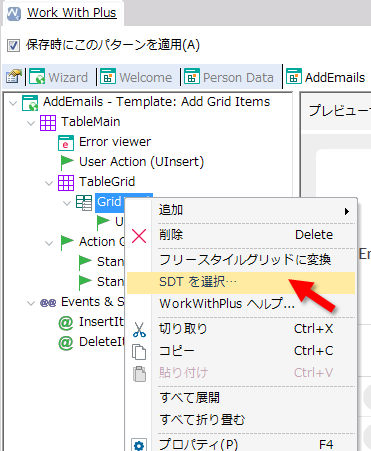Collapse the Action Group node

(49, 243)
